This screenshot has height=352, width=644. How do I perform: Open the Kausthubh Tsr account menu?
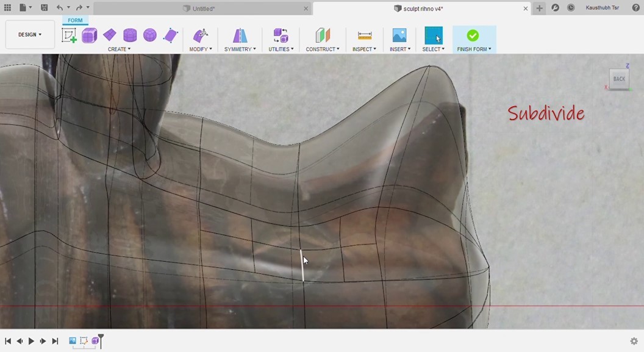(602, 8)
